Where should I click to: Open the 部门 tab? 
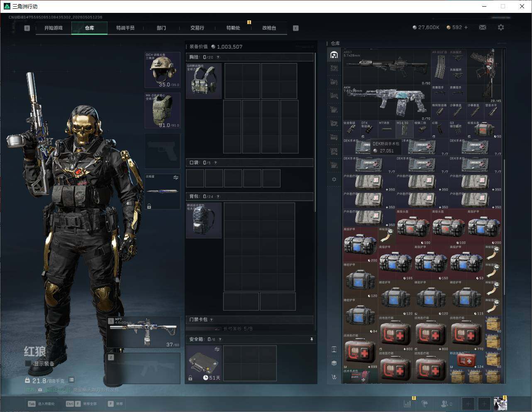click(161, 28)
